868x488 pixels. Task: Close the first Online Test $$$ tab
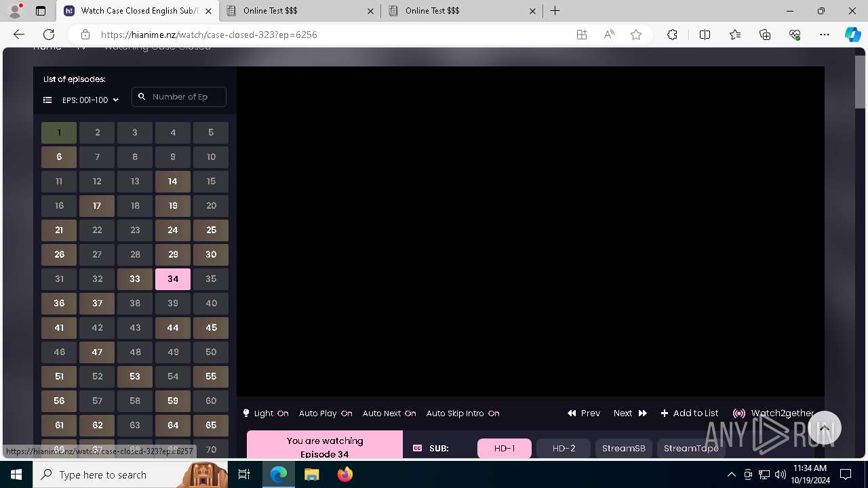370,11
